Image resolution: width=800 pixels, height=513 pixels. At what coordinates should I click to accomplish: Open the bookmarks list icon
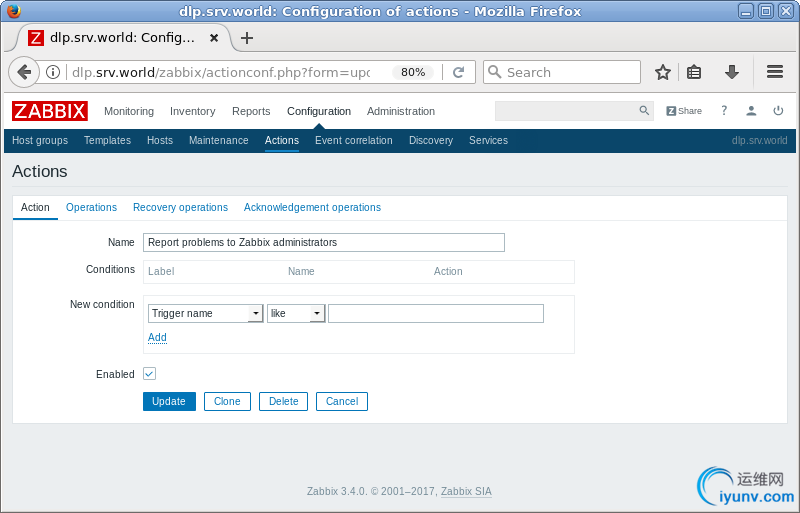click(693, 72)
